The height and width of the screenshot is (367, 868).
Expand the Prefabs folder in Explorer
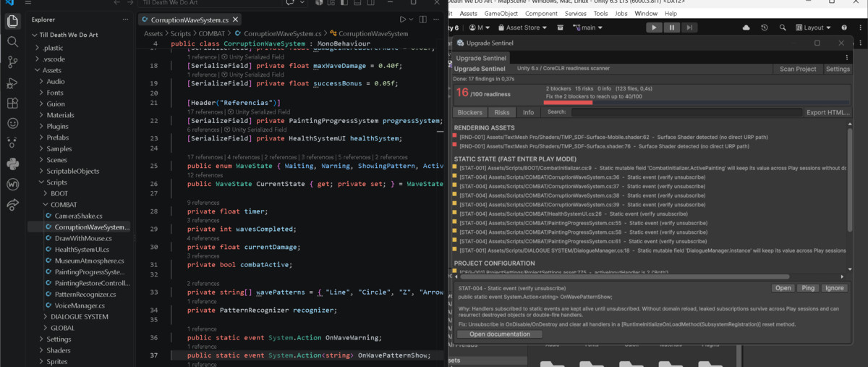click(x=58, y=138)
